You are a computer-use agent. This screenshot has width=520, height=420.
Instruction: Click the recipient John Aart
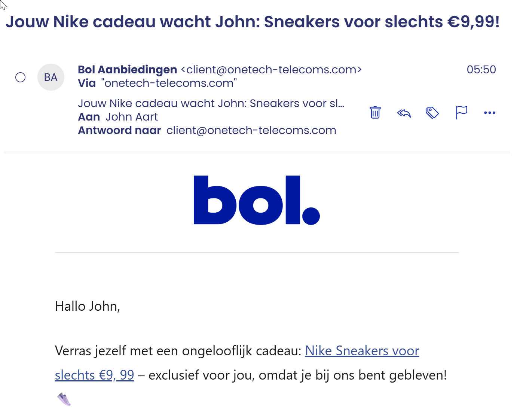point(132,117)
